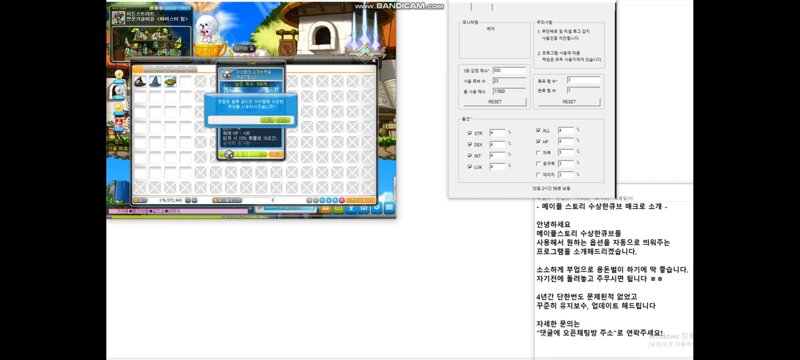Toggle the ALL option checkbox

(x=538, y=131)
